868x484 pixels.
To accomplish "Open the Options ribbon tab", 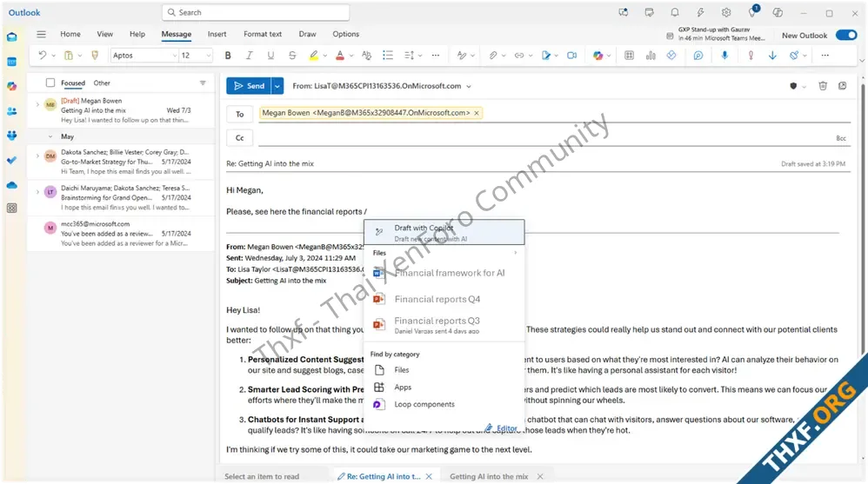I will [x=345, y=34].
